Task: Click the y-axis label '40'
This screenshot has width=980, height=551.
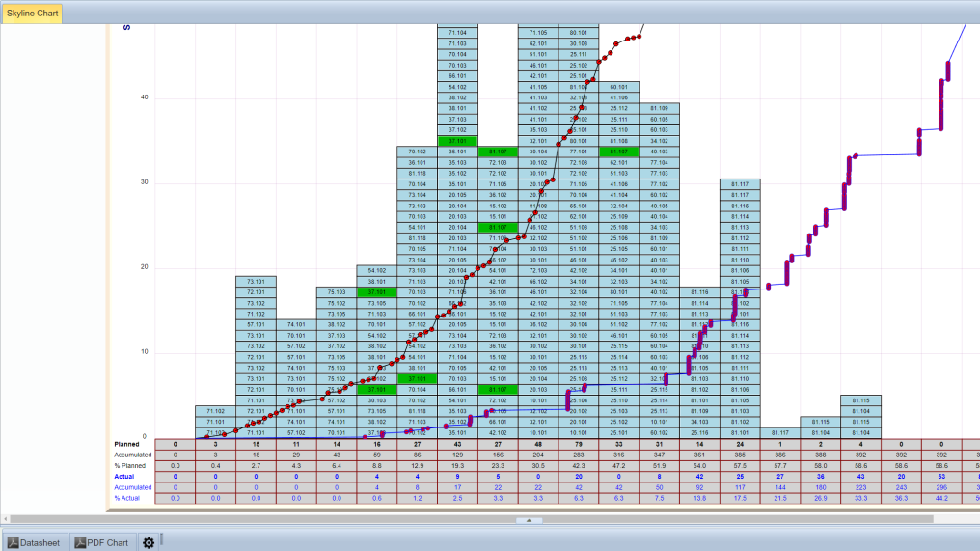Action: tap(145, 97)
